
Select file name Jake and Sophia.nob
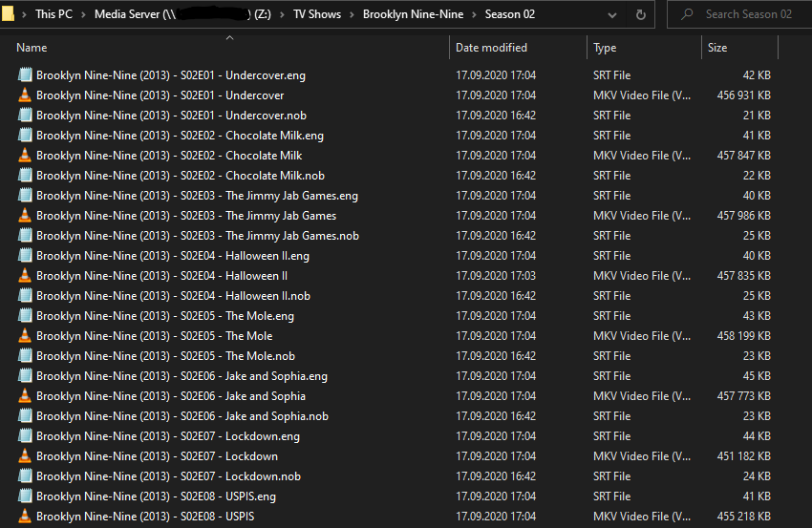point(182,416)
